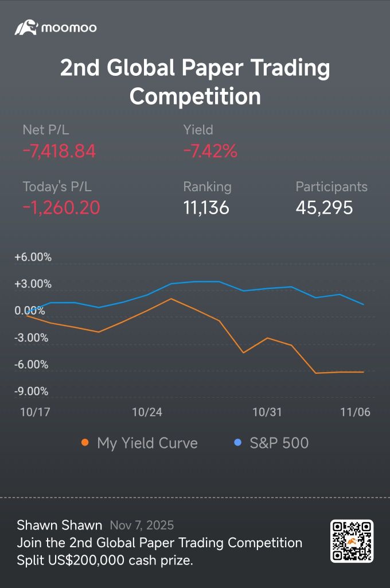Click the +6.00% y-axis label

33,257
